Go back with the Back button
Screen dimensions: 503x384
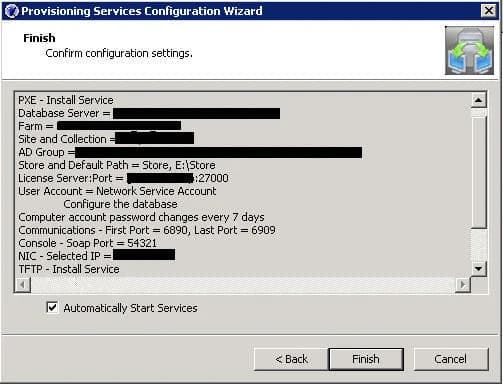pos(291,359)
